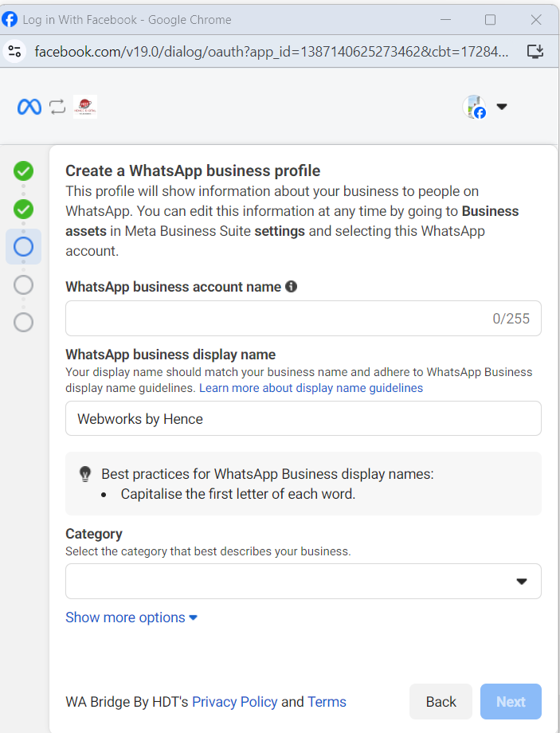
Task: Click the Back button
Action: tap(441, 702)
